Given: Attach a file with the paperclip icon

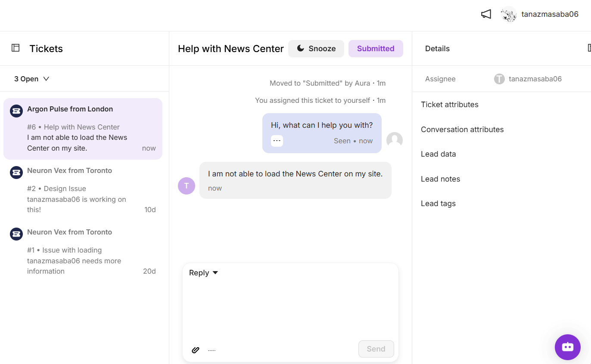Looking at the screenshot, I should [x=196, y=350].
